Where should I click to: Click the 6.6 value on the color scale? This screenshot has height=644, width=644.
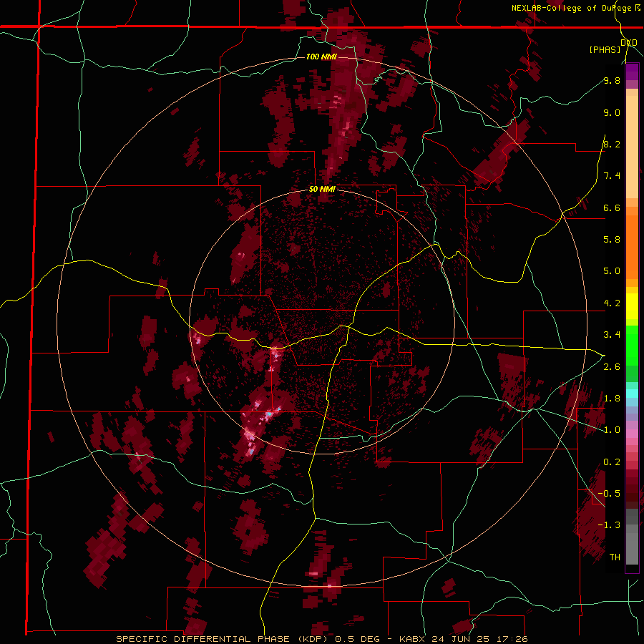pyautogui.click(x=612, y=208)
